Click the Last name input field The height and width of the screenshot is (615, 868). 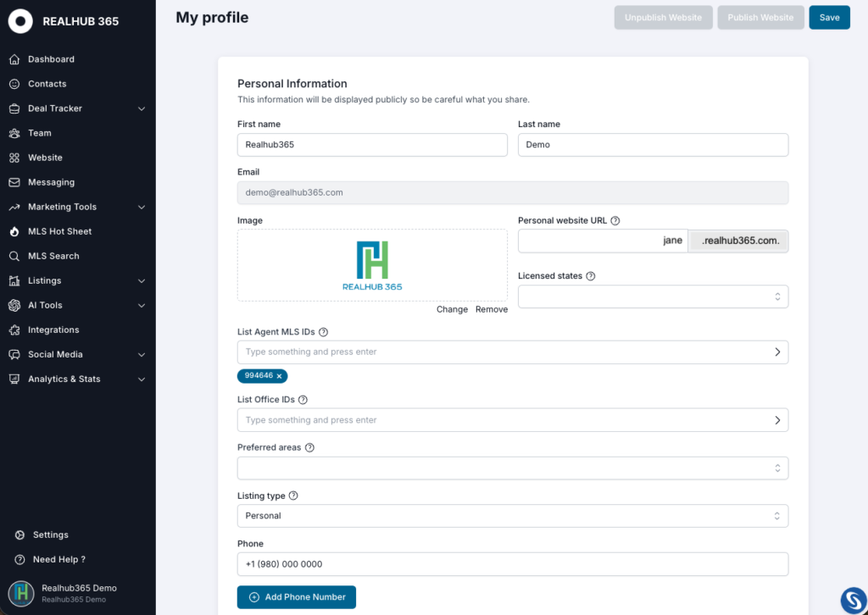pos(654,145)
